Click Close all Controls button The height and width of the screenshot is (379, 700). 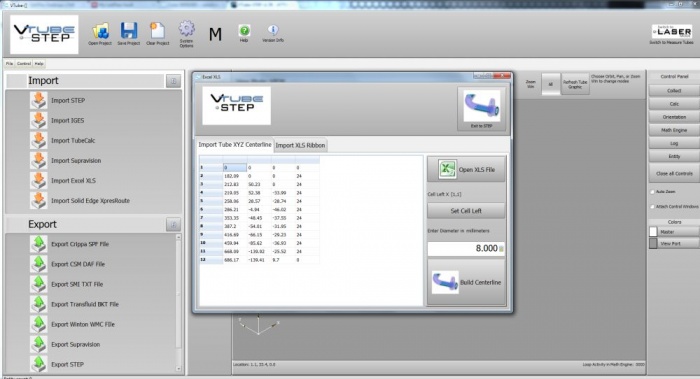[674, 174]
